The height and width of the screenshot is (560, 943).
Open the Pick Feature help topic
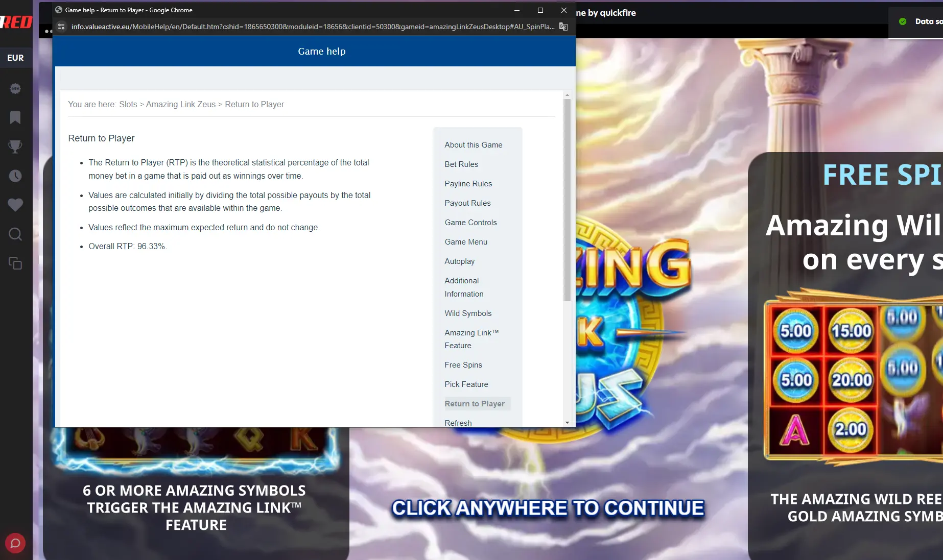pos(466,384)
